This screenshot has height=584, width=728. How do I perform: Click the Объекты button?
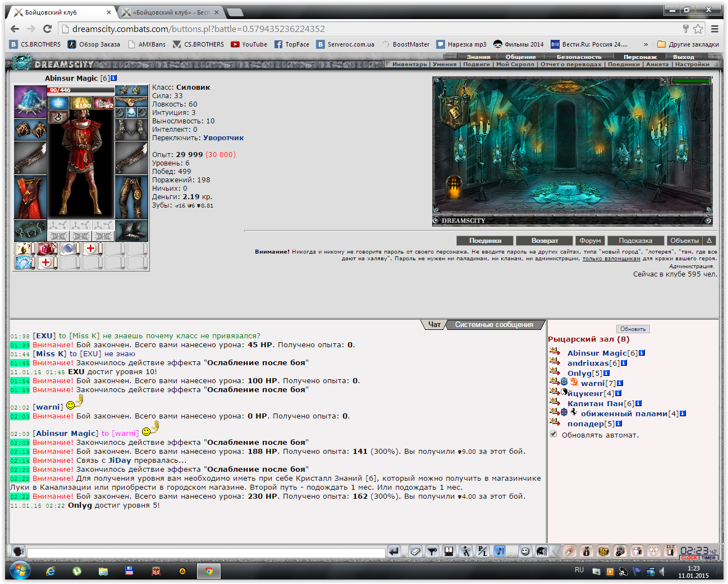[x=684, y=241]
